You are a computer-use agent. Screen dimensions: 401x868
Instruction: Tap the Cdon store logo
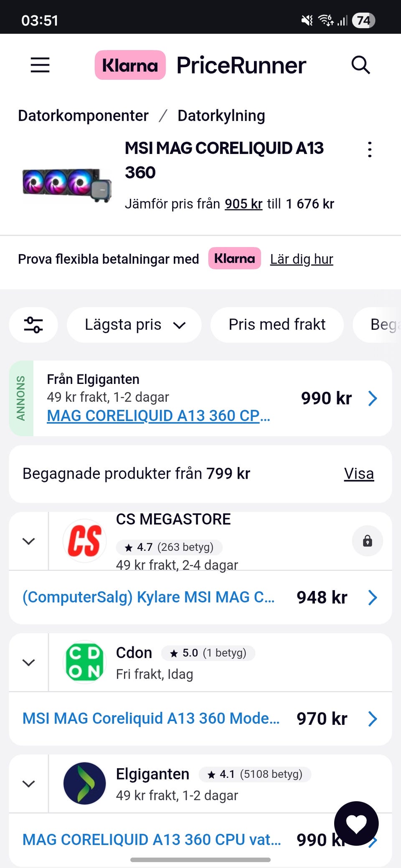click(x=85, y=662)
